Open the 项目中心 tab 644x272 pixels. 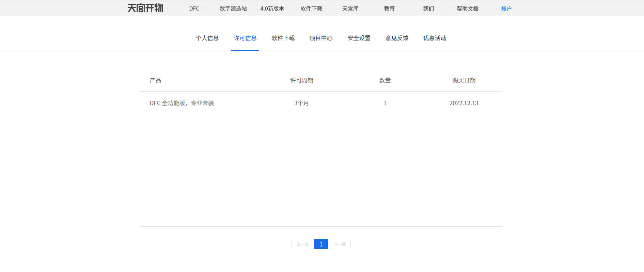point(321,38)
